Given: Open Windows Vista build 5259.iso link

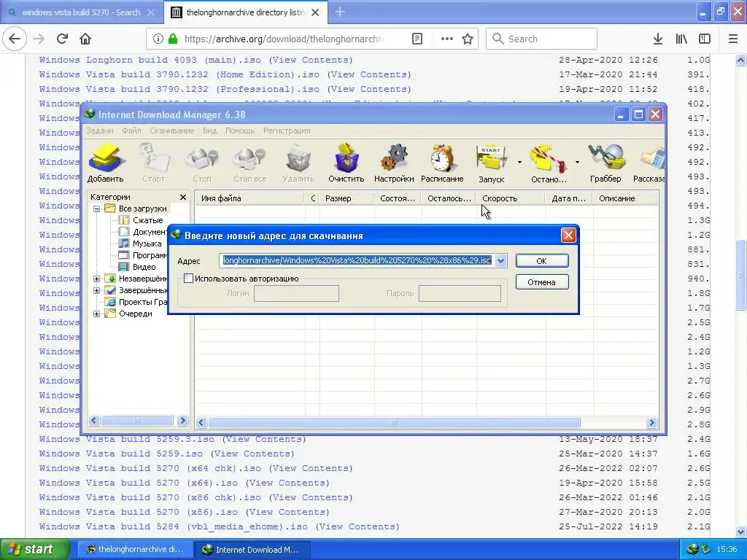Looking at the screenshot, I should click(x=120, y=454).
